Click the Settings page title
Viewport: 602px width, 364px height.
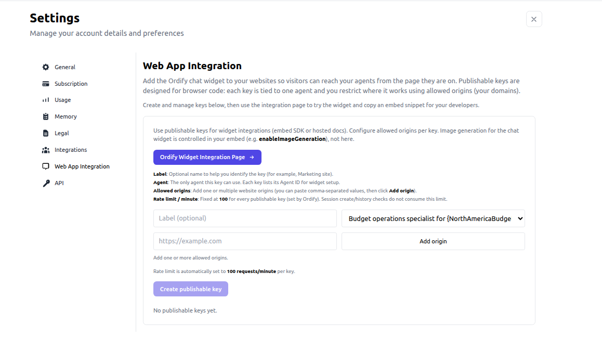(55, 18)
